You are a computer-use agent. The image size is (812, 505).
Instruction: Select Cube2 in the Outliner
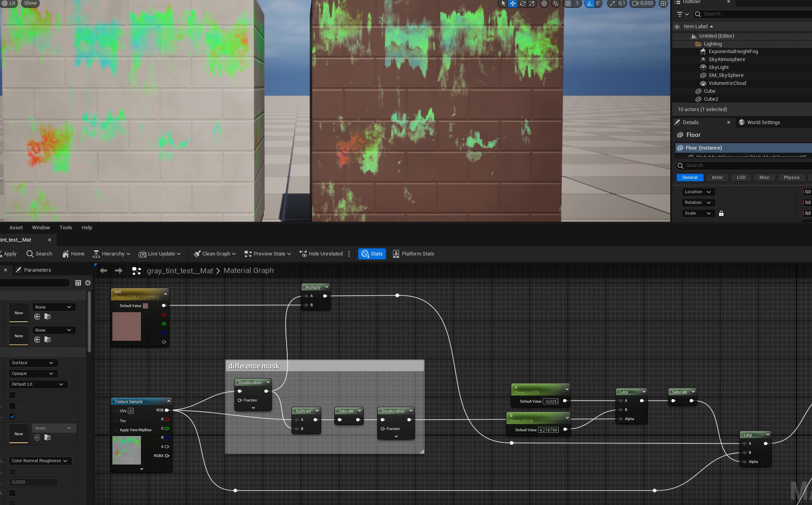tap(711, 99)
